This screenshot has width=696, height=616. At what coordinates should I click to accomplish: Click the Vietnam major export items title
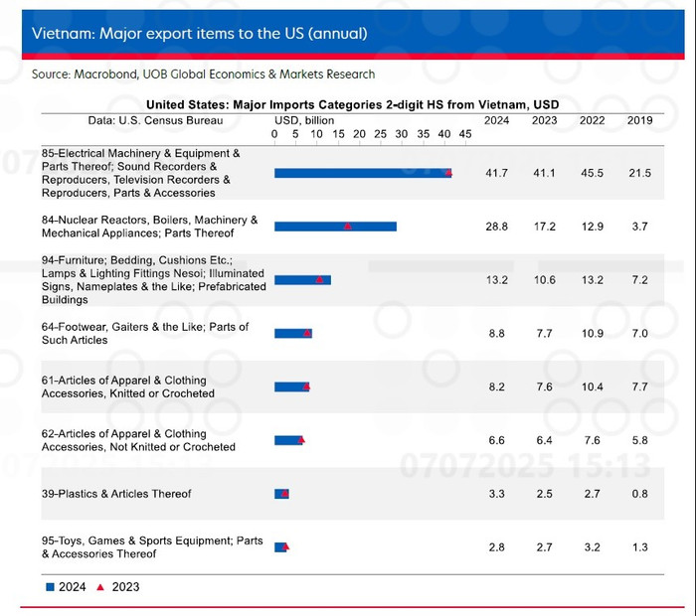(199, 33)
